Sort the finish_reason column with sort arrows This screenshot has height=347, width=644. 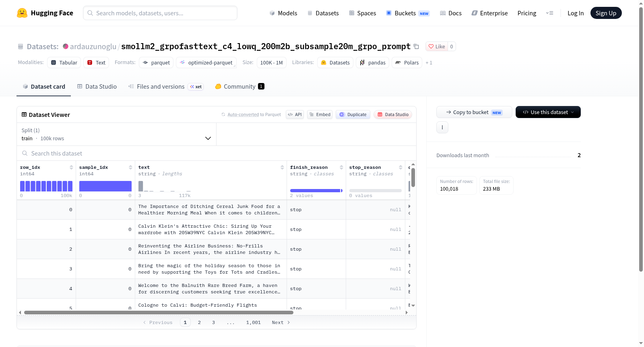(x=341, y=167)
